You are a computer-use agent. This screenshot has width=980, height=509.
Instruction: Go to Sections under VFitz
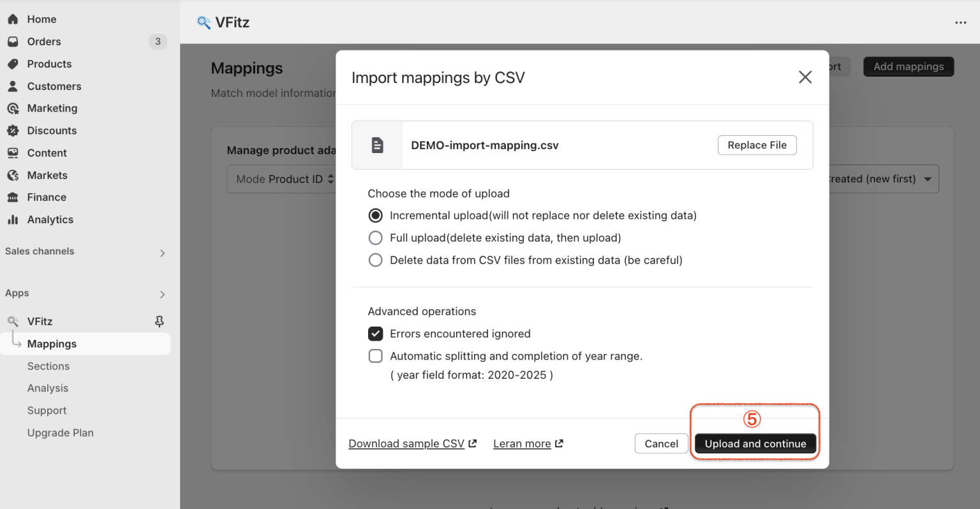click(x=48, y=366)
